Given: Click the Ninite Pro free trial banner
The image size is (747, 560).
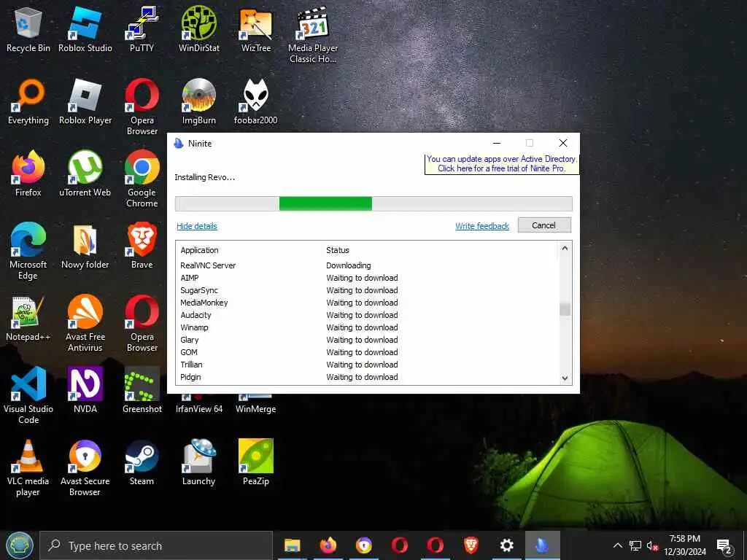Looking at the screenshot, I should (x=502, y=163).
